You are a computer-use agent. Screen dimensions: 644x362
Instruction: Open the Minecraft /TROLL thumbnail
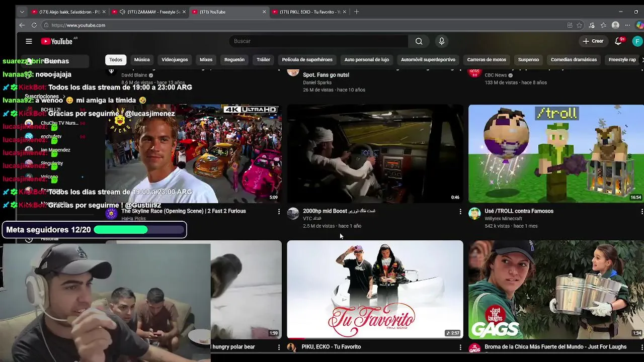click(556, 153)
